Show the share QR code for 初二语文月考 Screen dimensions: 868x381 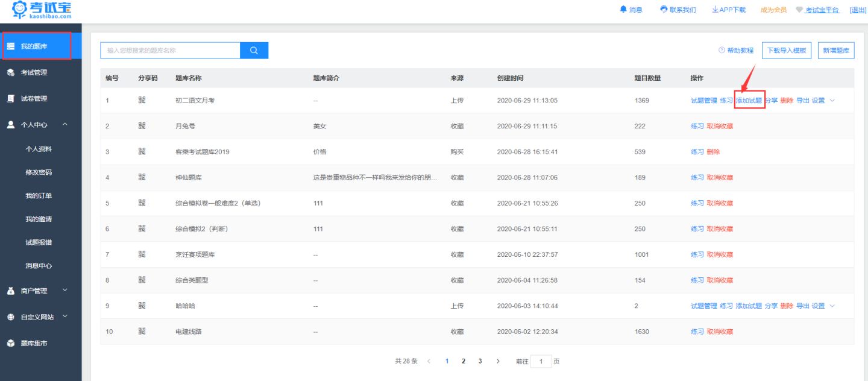(142, 100)
